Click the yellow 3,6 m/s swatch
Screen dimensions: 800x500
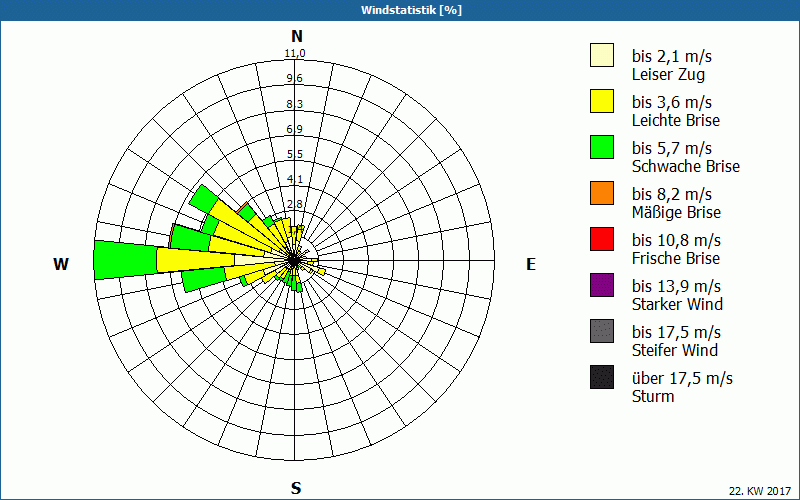click(602, 101)
